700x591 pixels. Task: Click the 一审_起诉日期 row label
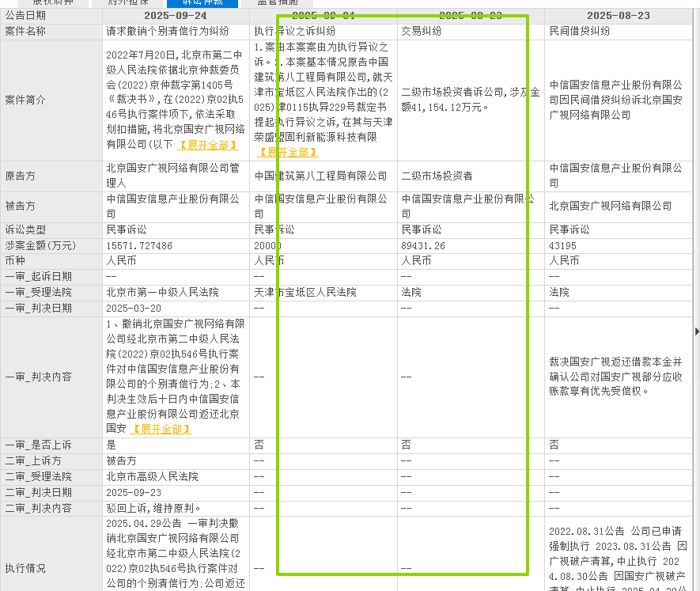[x=39, y=277]
